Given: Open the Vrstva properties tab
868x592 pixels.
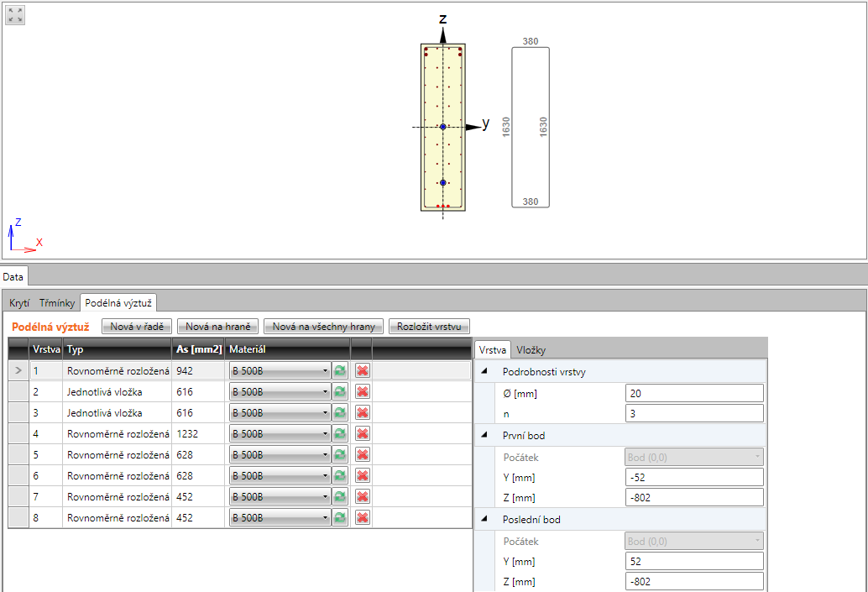Looking at the screenshot, I should [x=492, y=349].
